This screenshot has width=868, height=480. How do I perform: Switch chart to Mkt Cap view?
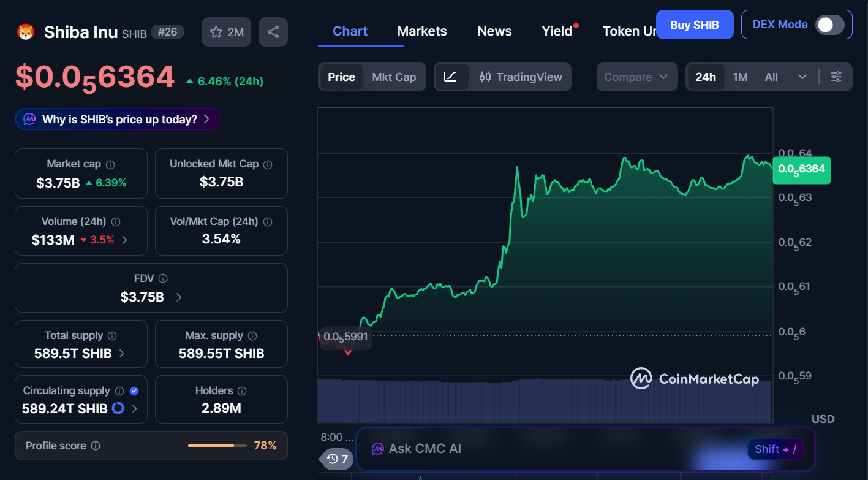(x=394, y=77)
